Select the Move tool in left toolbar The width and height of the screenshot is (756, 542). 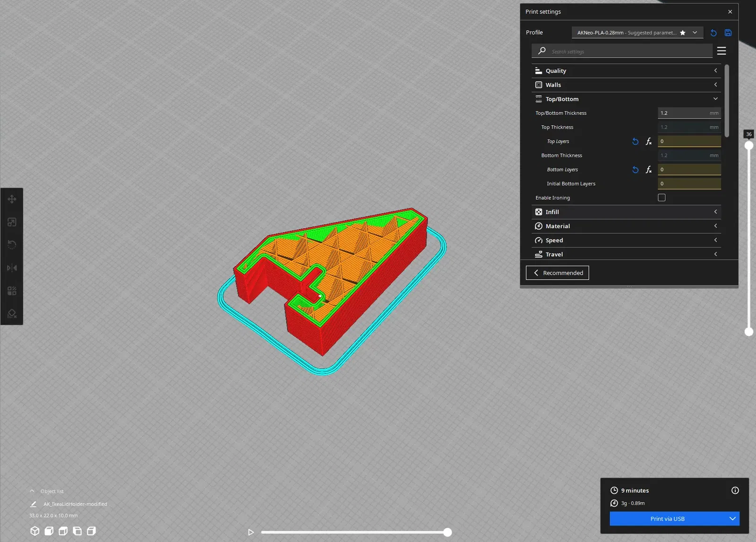[12, 199]
